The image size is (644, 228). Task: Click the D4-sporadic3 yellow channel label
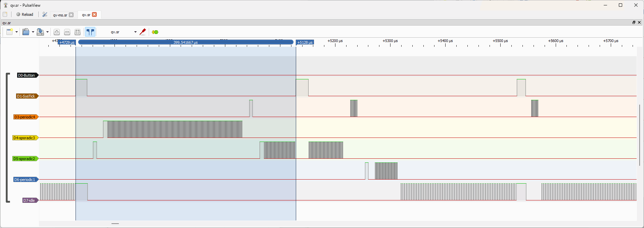tap(25, 138)
